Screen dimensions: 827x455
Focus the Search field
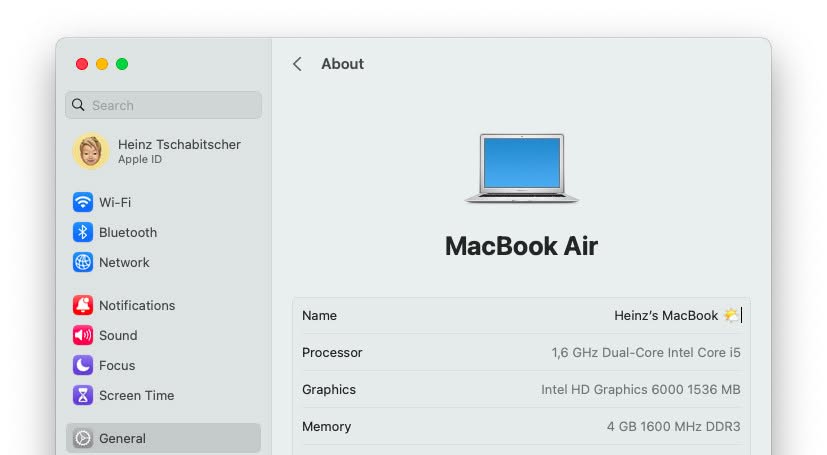tap(164, 105)
